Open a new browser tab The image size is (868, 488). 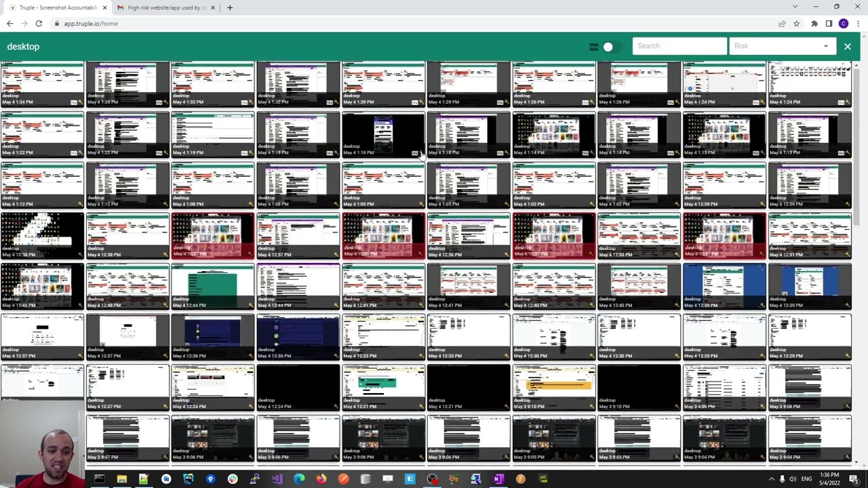coord(230,7)
